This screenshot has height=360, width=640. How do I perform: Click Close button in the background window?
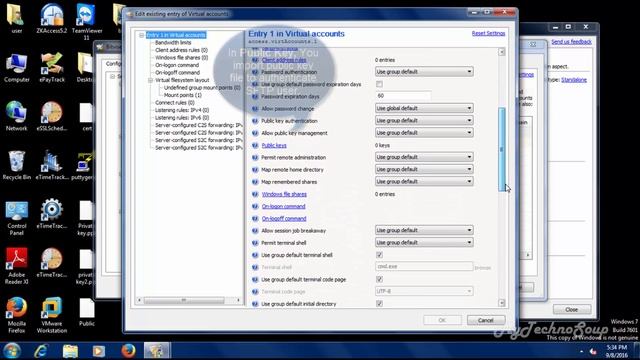point(572,310)
